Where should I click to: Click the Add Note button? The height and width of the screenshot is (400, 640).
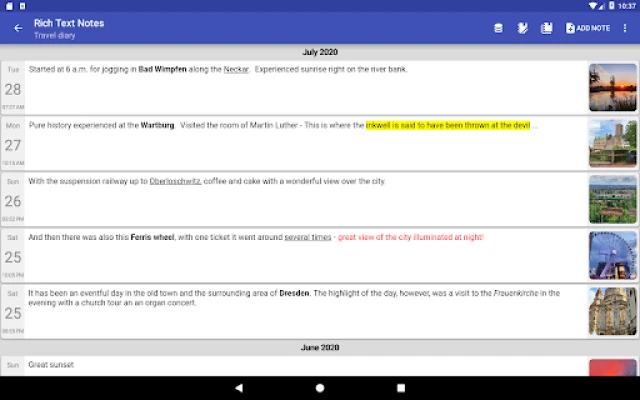tap(588, 28)
